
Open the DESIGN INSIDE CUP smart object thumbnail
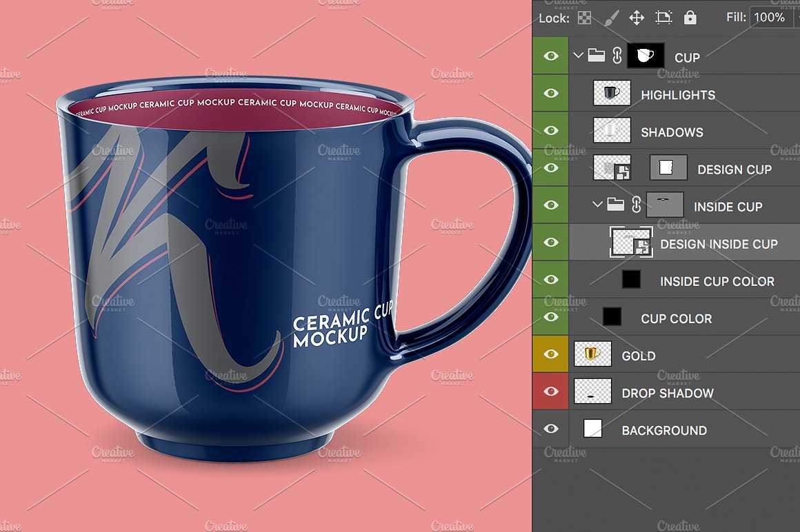point(629,243)
